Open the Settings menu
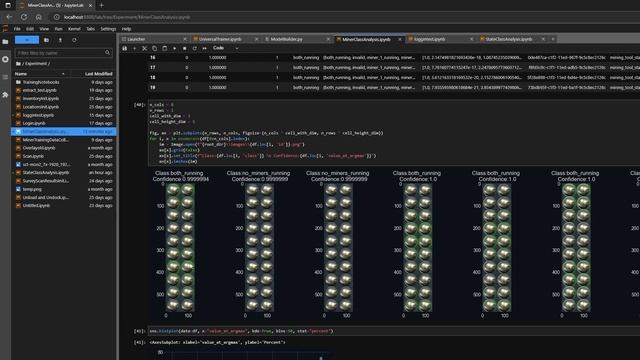 pyautogui.click(x=108, y=29)
